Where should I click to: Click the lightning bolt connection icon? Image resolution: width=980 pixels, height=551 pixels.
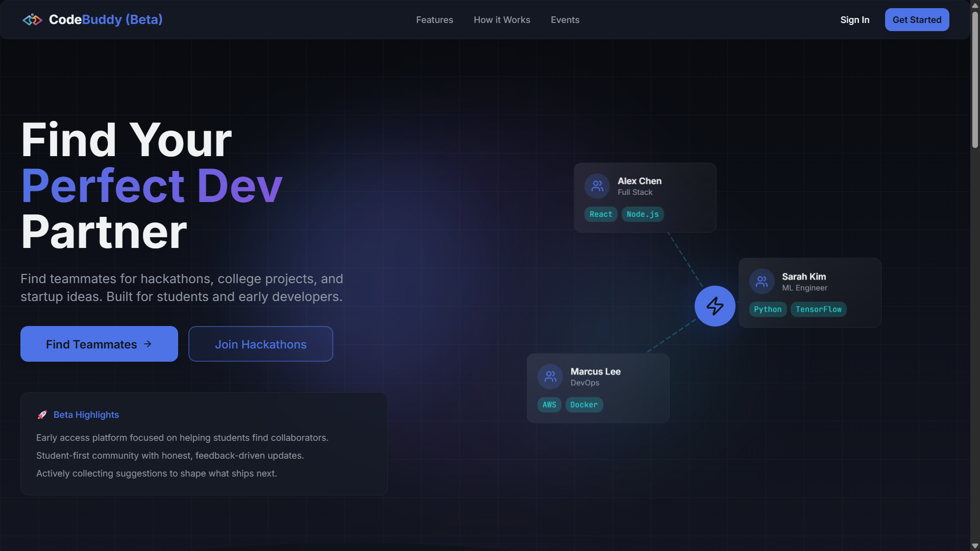(x=715, y=306)
